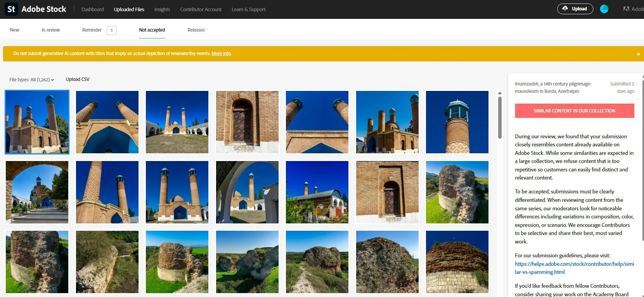Screen dimensions: 644x297
Task: Click the thumbnail grid scrollbar
Action: click(500, 117)
